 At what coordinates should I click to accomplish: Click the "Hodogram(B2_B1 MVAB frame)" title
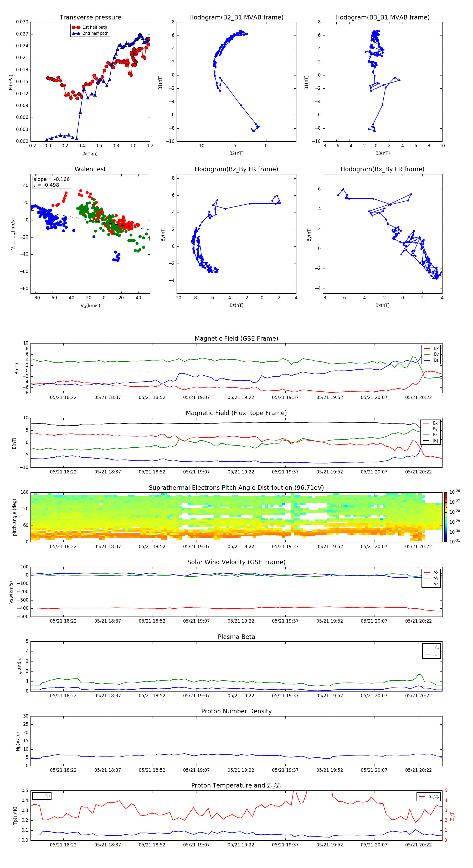tap(236, 18)
